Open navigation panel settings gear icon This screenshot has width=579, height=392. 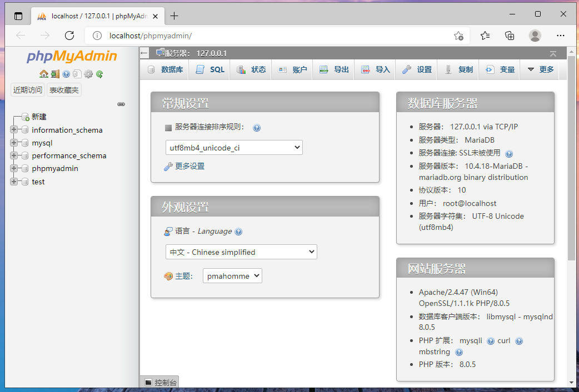coord(88,74)
